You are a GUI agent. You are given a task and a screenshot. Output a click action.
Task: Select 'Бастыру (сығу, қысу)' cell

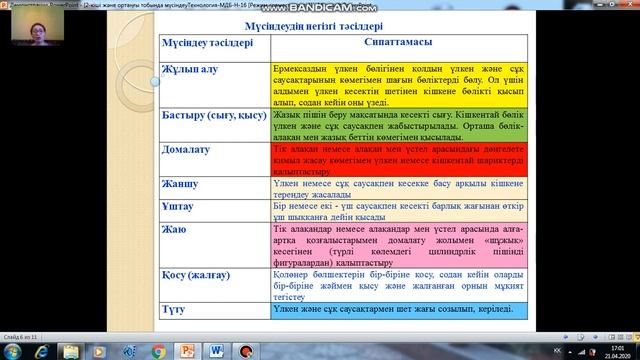pyautogui.click(x=215, y=125)
